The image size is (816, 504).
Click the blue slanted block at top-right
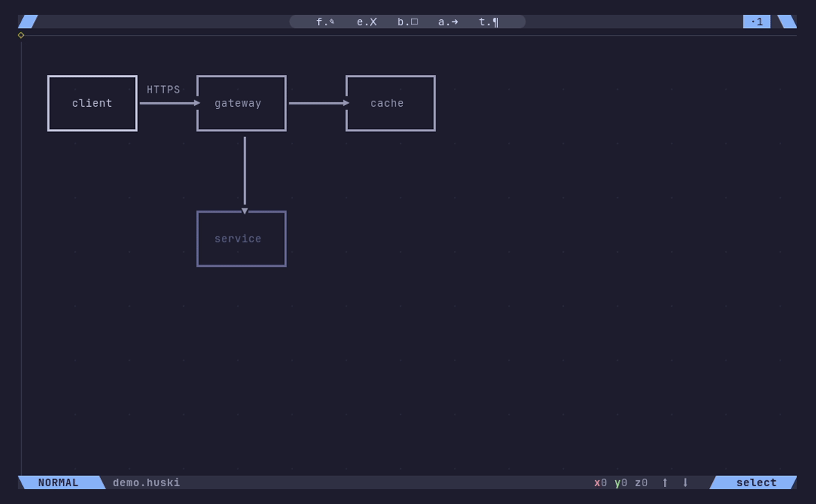(786, 21)
